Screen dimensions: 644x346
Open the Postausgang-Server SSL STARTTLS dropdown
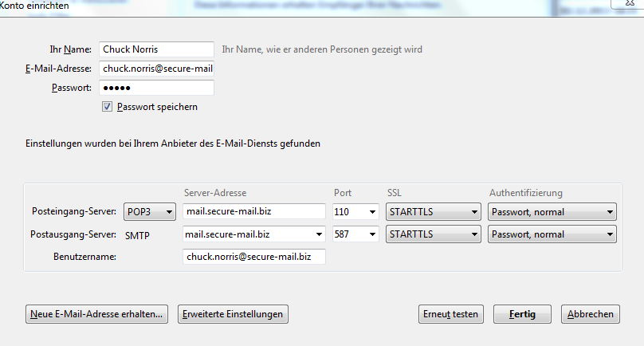[x=433, y=234]
